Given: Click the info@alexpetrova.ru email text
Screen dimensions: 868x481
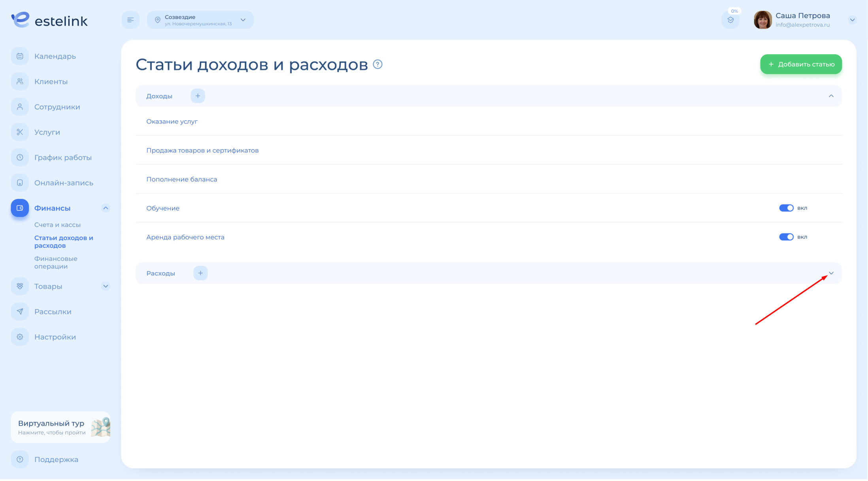Looking at the screenshot, I should point(802,25).
